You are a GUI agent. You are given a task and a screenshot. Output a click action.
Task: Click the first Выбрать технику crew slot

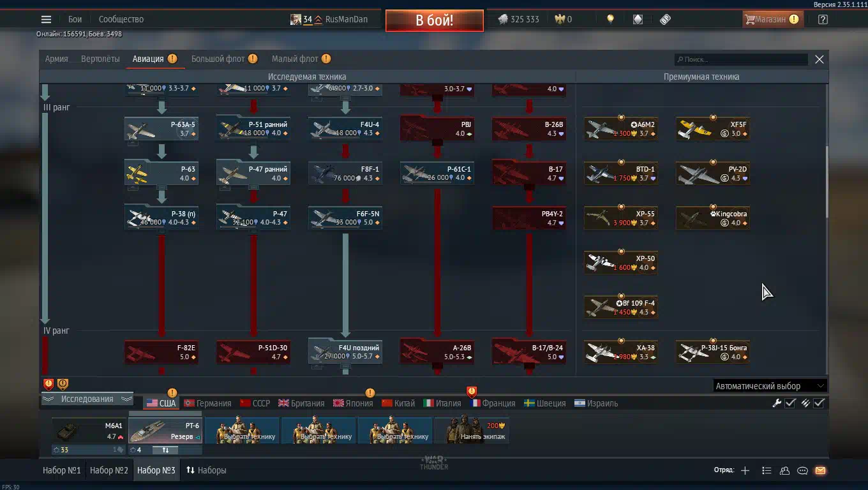242,430
